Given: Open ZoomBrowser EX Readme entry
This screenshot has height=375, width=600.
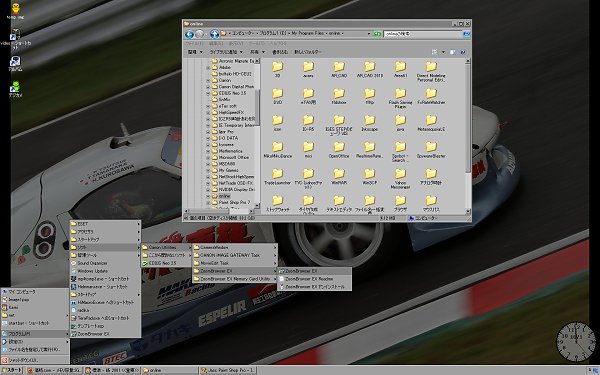Looking at the screenshot, I should (x=315, y=279).
